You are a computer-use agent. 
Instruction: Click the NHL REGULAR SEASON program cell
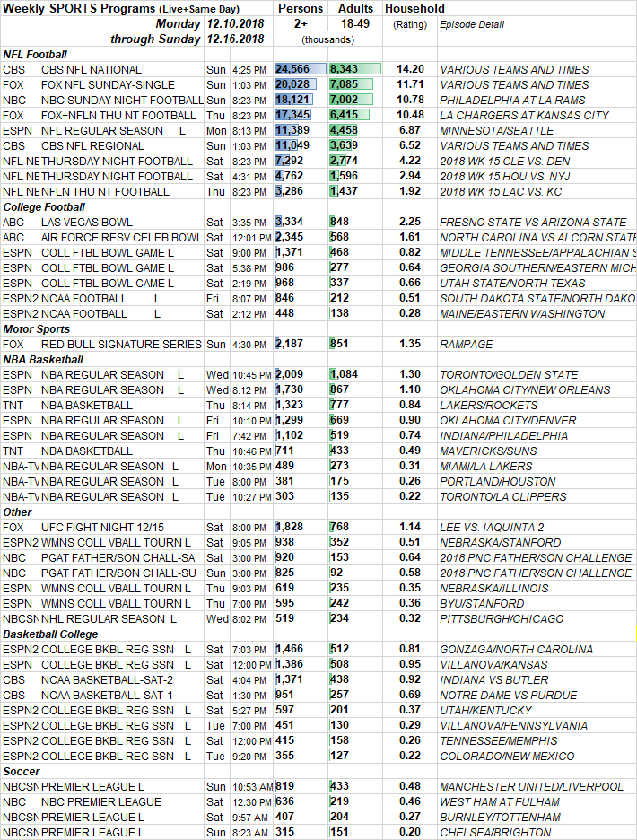(103, 618)
